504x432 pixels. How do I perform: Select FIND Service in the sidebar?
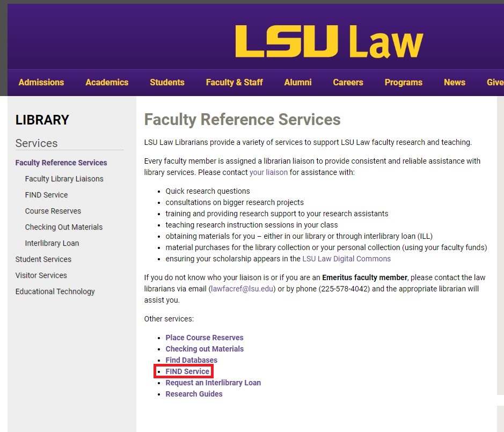[x=46, y=195]
